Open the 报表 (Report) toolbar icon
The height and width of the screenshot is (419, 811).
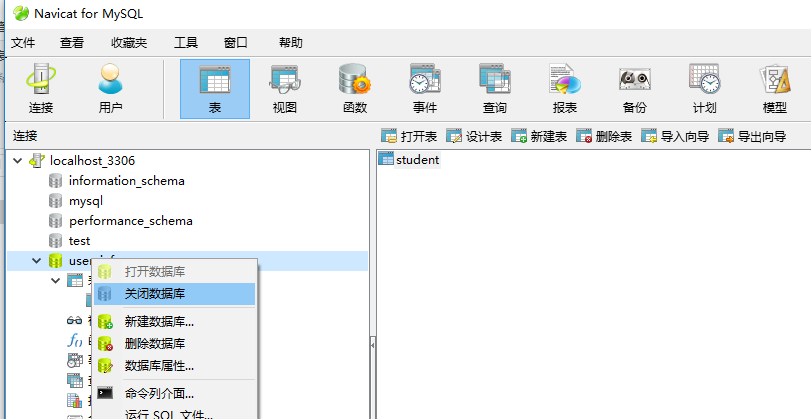tap(565, 89)
